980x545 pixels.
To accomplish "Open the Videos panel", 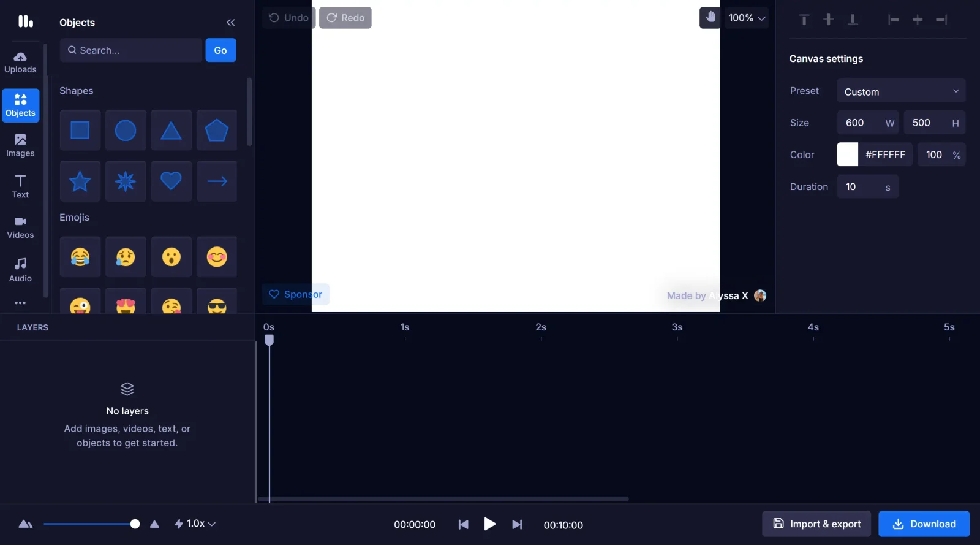I will [20, 227].
